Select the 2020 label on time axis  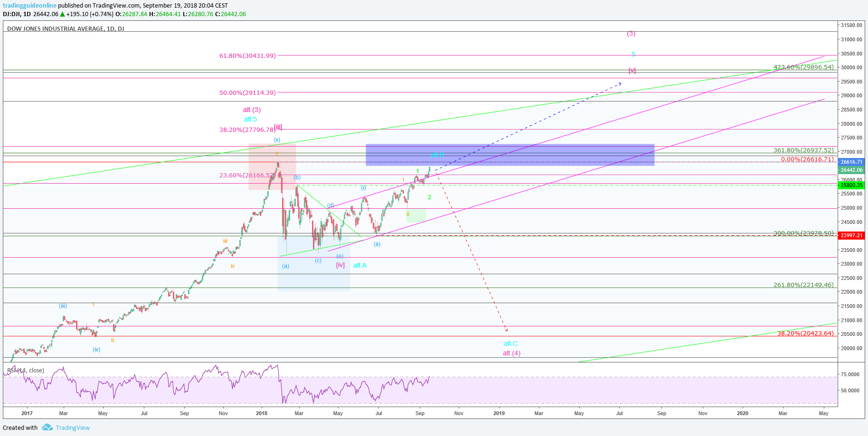coord(743,413)
